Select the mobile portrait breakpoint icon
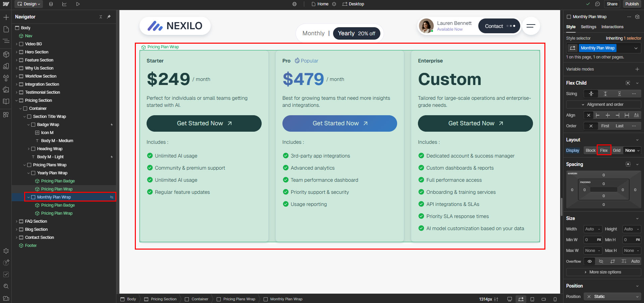This screenshot has height=303, width=644. [x=555, y=299]
